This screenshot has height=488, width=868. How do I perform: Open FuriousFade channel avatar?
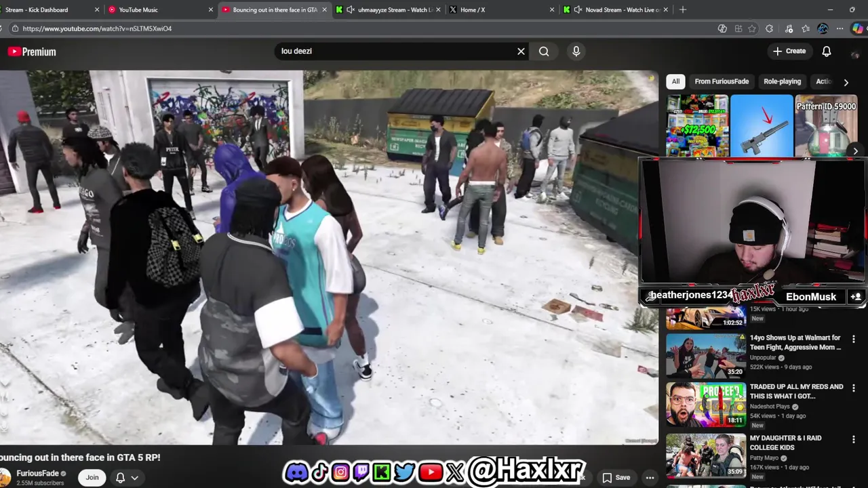[x=4, y=477]
